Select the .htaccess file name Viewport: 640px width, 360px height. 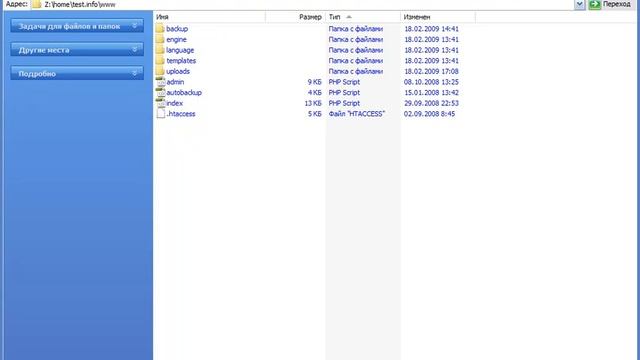click(181, 113)
